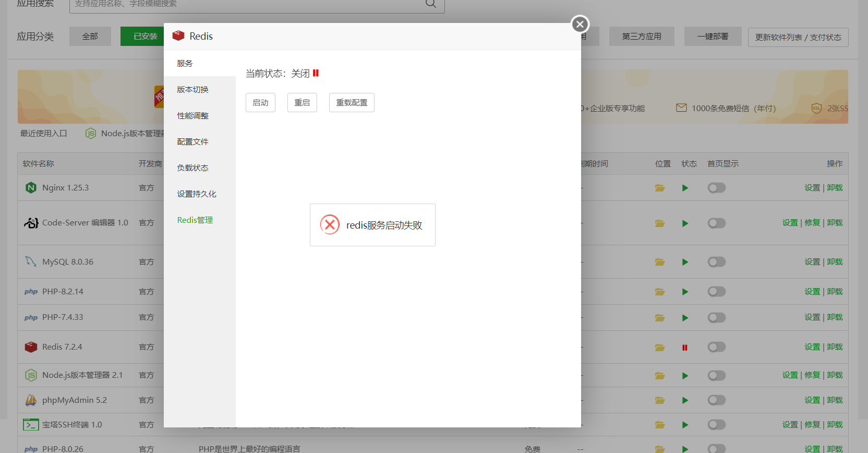Open MySQL 8.0.36 folder location icon

[x=660, y=262]
